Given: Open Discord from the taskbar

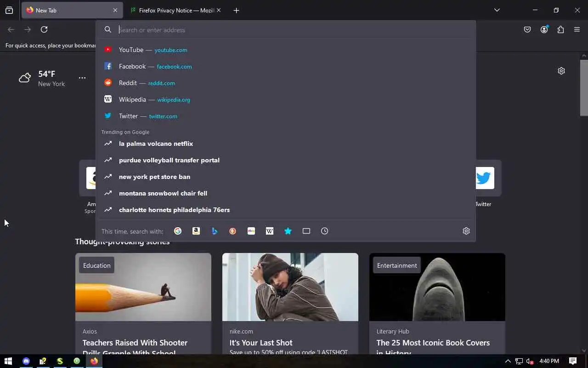Looking at the screenshot, I should coord(26,361).
